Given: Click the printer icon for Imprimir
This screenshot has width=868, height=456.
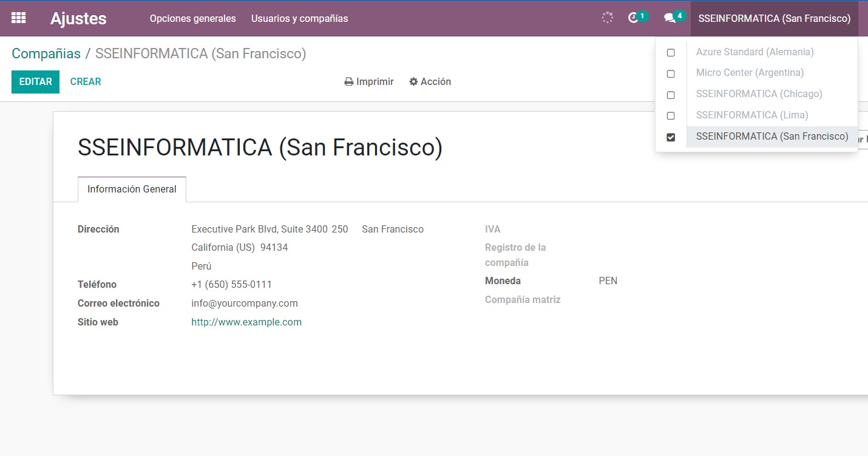Looking at the screenshot, I should [x=349, y=81].
